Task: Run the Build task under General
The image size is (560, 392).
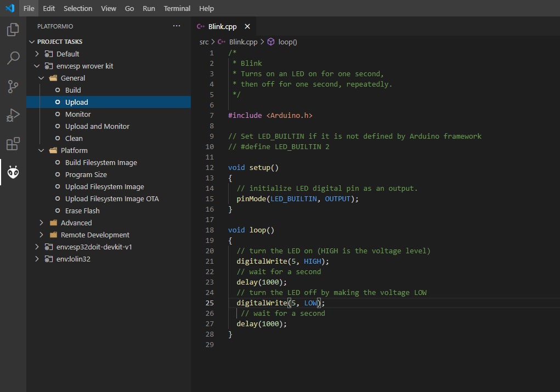Action: [x=73, y=90]
